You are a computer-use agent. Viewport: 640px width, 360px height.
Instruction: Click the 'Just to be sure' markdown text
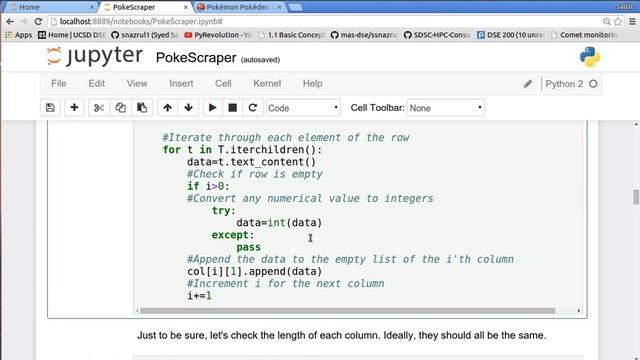click(x=341, y=336)
